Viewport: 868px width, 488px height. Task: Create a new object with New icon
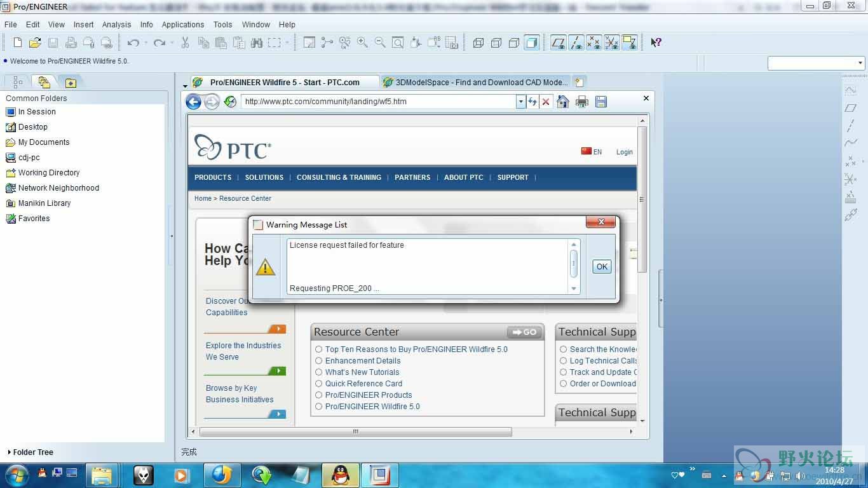click(18, 43)
